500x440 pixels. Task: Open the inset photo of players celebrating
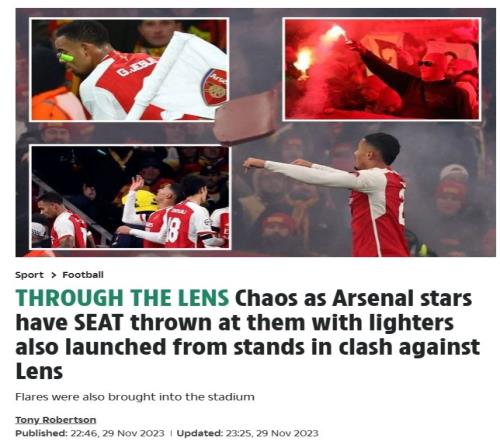130,197
